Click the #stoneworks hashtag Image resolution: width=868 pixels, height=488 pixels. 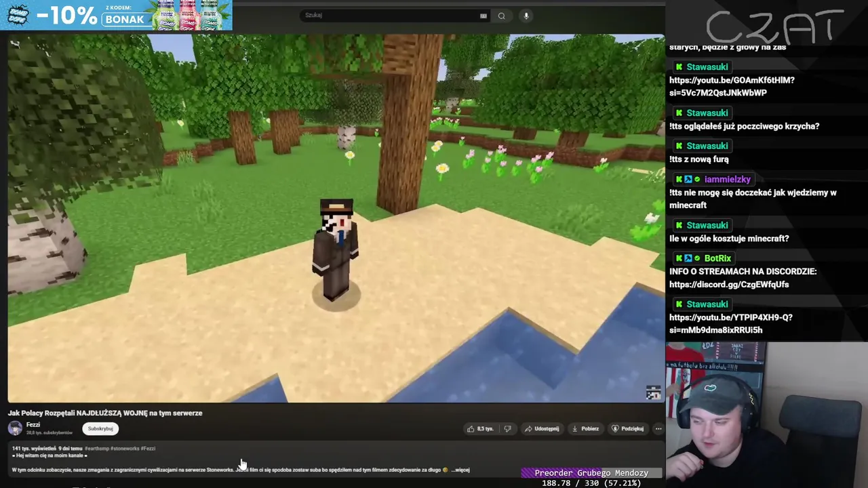(x=125, y=449)
